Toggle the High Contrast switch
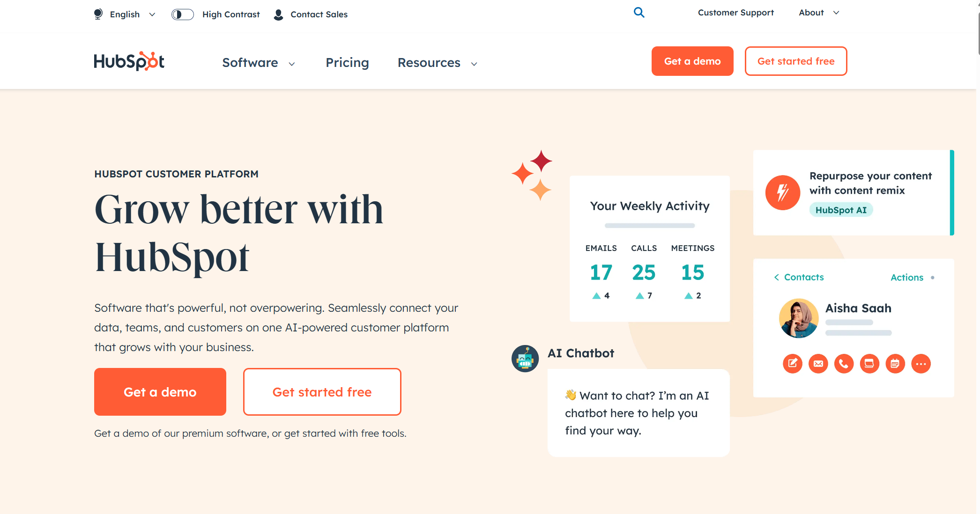Viewport: 980px width, 514px height. [x=182, y=15]
